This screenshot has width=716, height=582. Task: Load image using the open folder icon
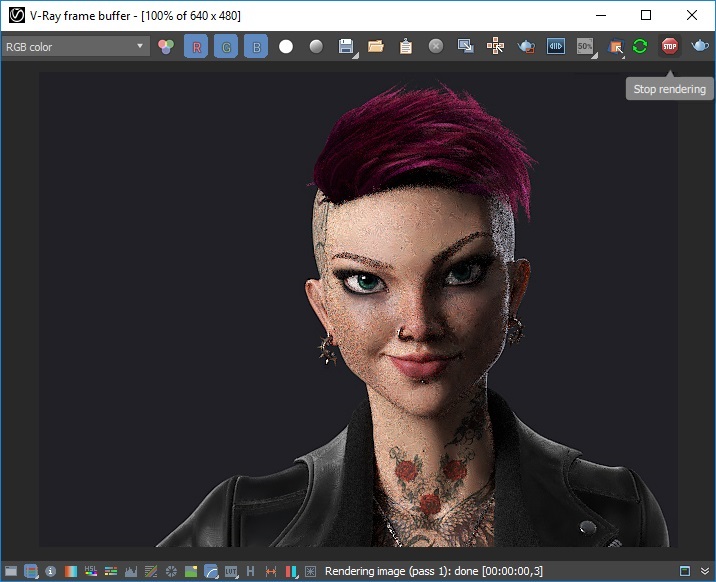click(x=376, y=46)
